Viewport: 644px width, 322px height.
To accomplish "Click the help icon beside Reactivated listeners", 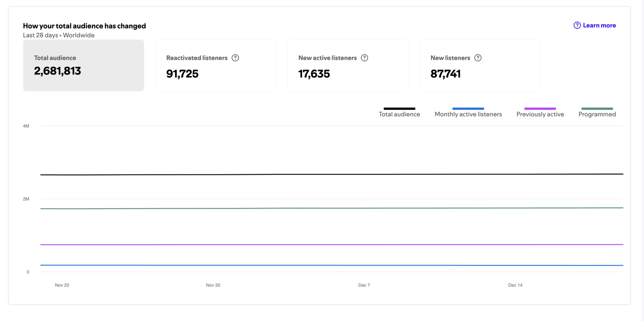I will pos(235,58).
